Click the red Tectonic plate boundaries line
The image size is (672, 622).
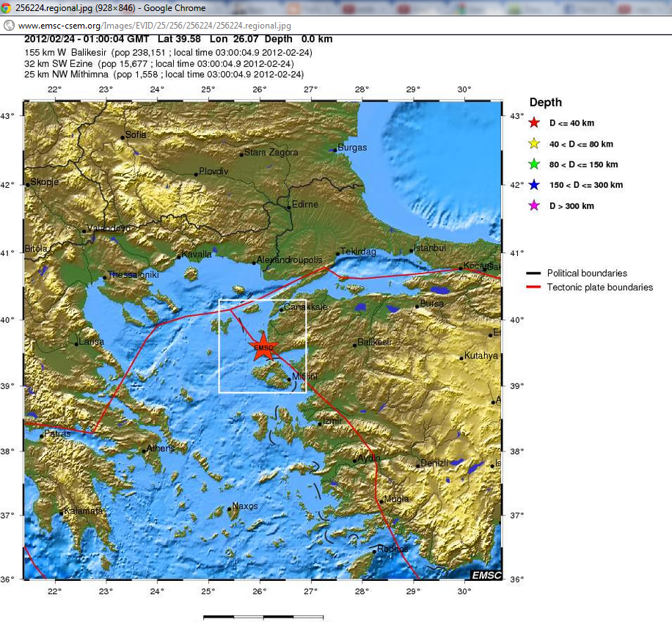534,288
